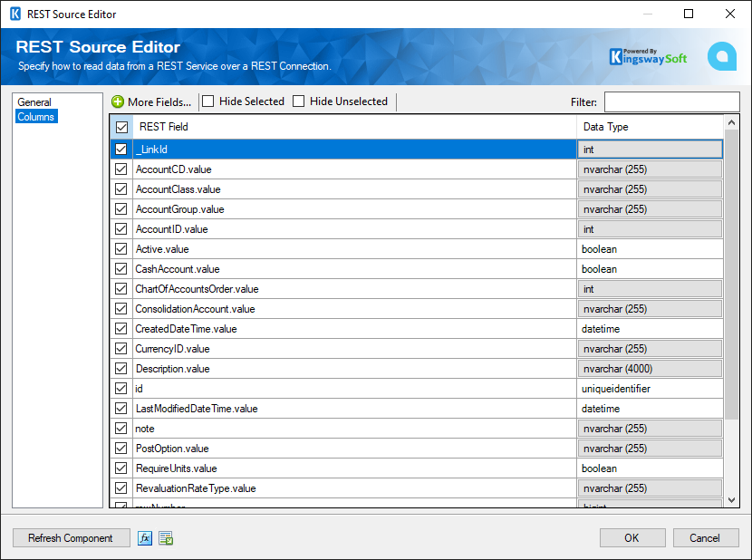Click the Refresh Component button

[71, 538]
